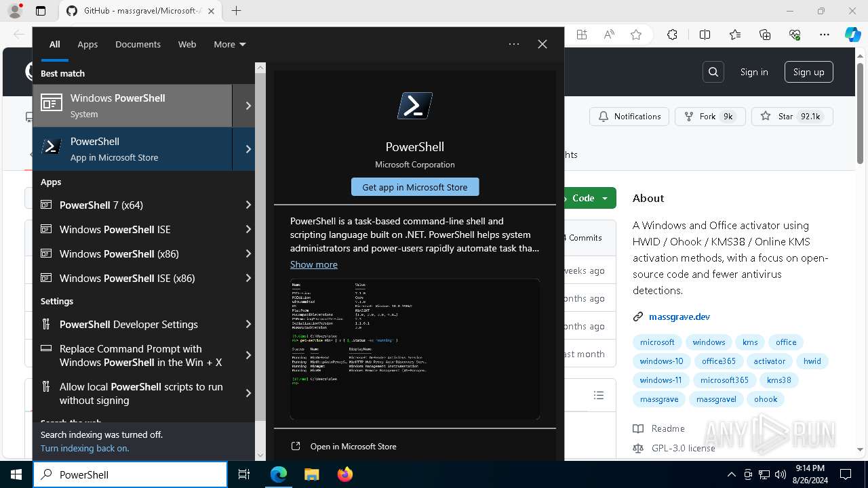868x488 pixels.
Task: Open Replace Command Prompt with PowerShell setting
Action: [x=137, y=355]
